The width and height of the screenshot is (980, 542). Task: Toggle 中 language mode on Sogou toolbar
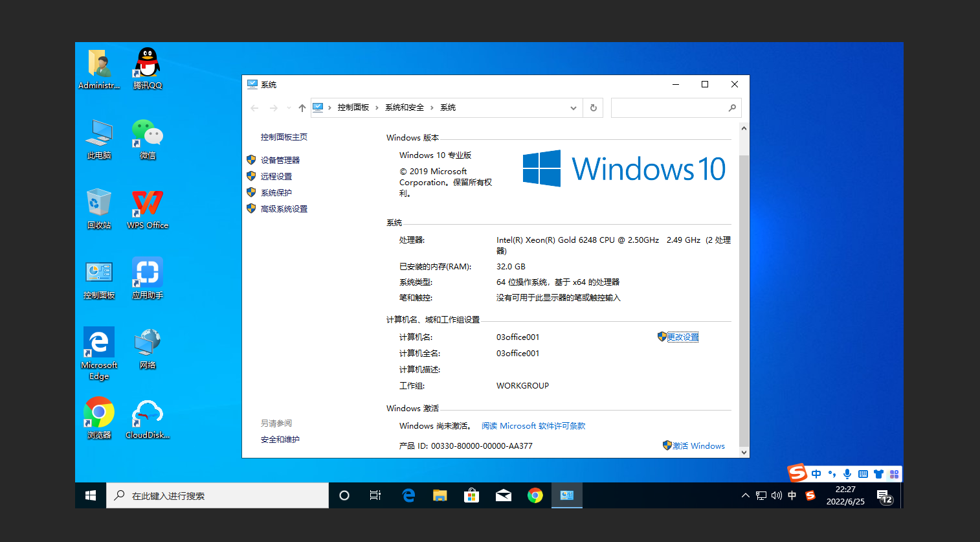pyautogui.click(x=816, y=474)
